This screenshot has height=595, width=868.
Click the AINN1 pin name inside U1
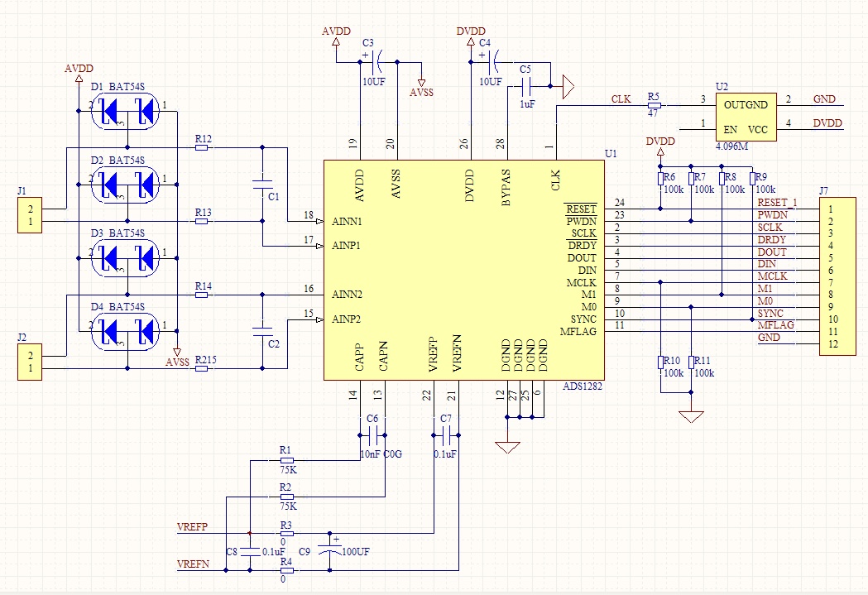click(x=347, y=222)
